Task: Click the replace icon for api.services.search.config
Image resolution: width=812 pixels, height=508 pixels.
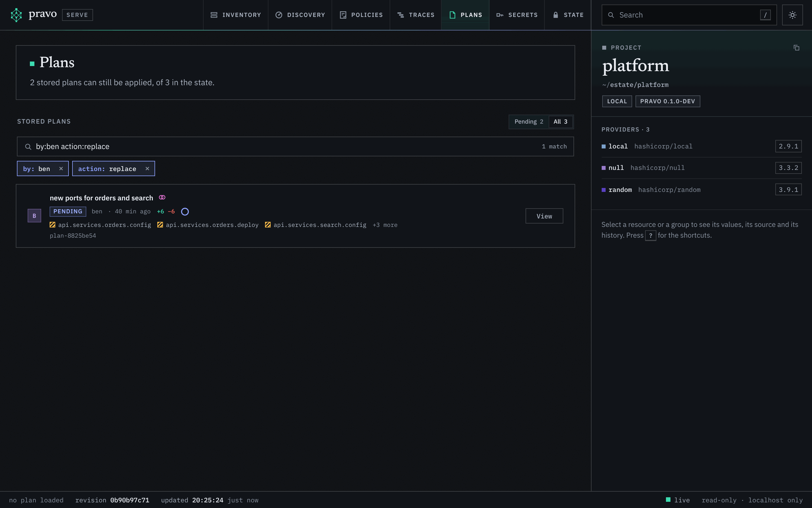Action: (268, 225)
